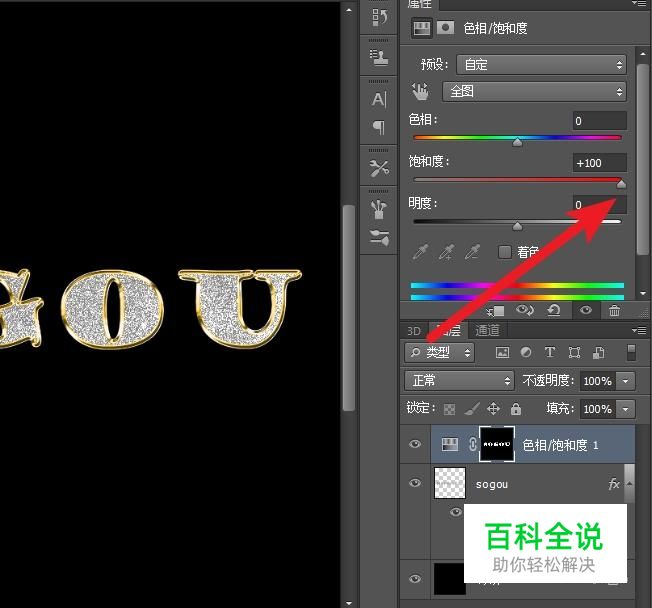This screenshot has height=608, width=652.
Task: Lock transparent pixels icon
Action: coord(449,409)
